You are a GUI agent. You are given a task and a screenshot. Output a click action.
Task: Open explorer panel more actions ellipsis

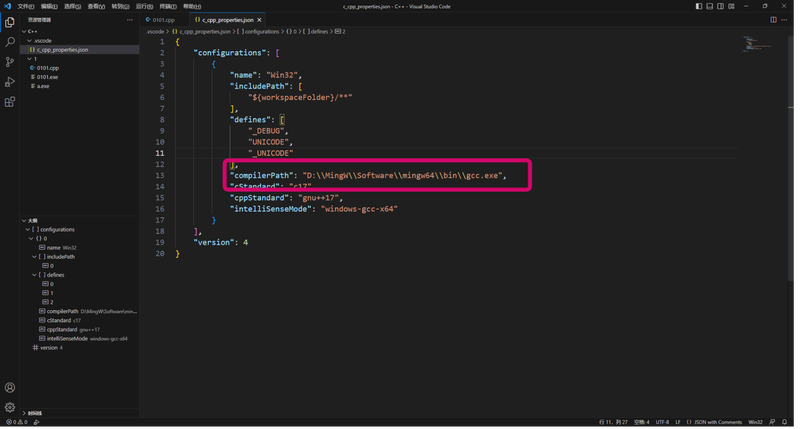coord(130,20)
